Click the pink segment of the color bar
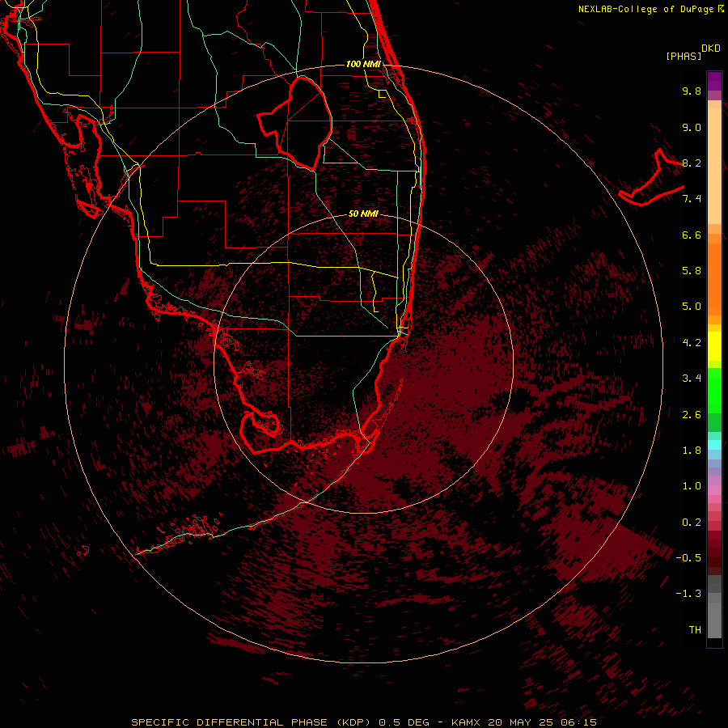The height and width of the screenshot is (728, 728). pos(714,490)
